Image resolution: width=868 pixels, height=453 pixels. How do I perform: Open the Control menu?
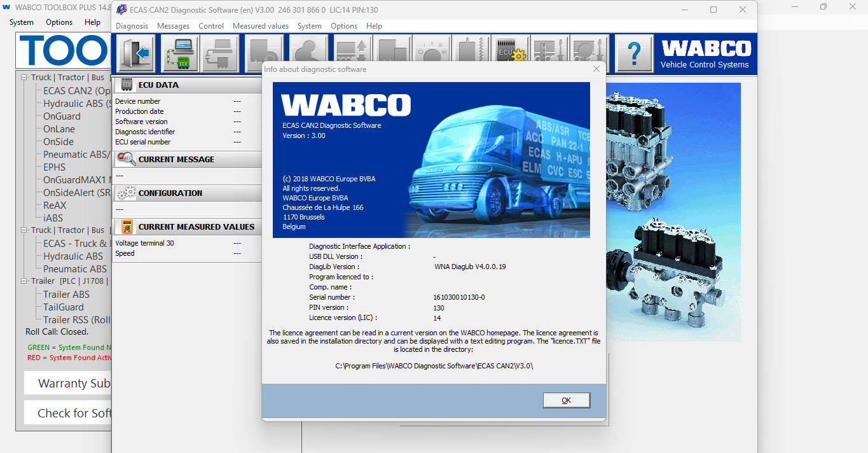click(211, 26)
